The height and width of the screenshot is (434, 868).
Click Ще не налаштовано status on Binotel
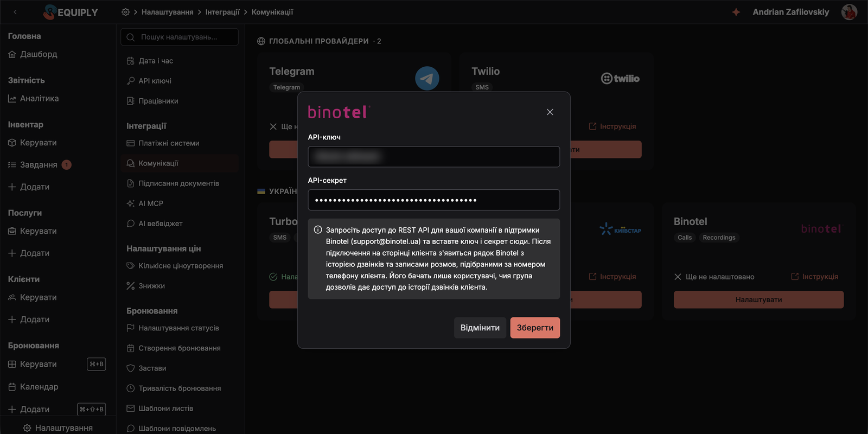(x=714, y=277)
